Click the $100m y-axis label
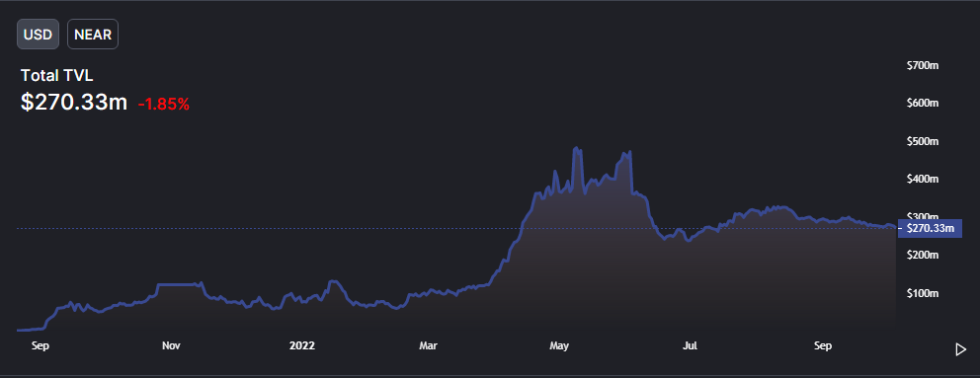 coord(923,293)
